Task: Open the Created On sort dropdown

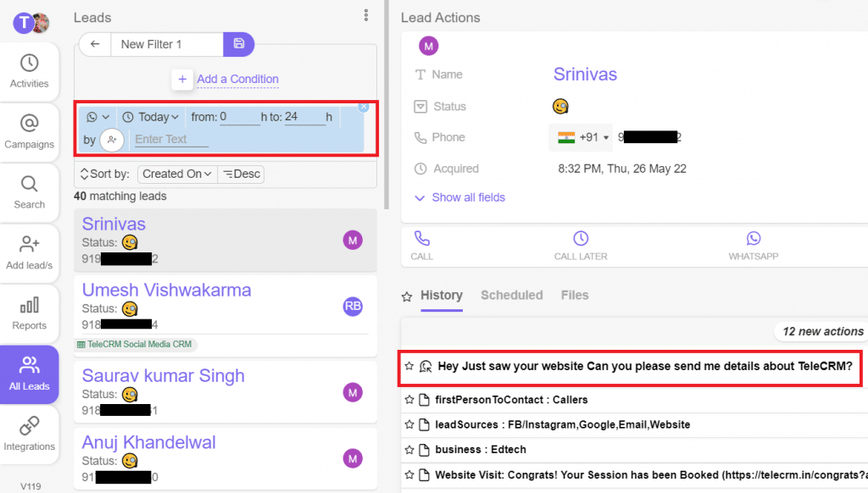Action: tap(176, 174)
